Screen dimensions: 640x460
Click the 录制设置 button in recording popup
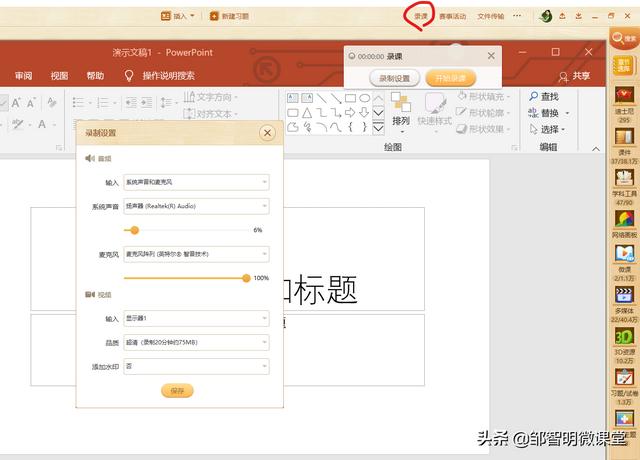[x=394, y=78]
